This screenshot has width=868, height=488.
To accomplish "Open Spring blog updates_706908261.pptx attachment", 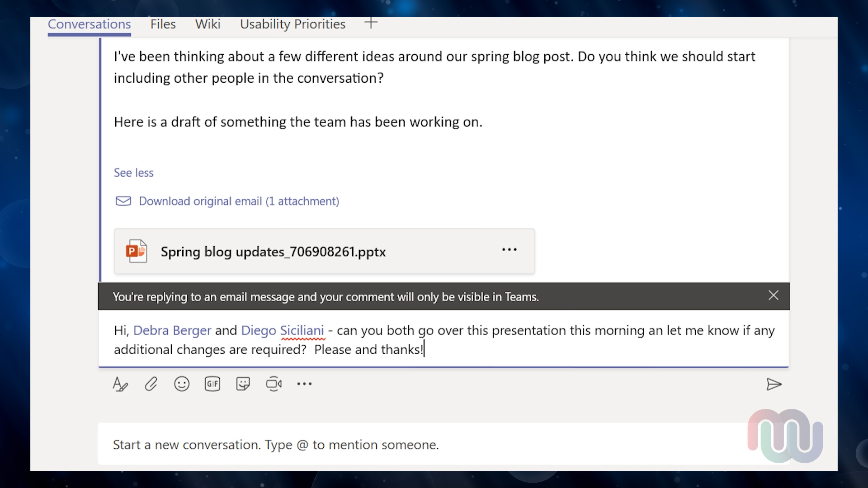I will tap(324, 251).
